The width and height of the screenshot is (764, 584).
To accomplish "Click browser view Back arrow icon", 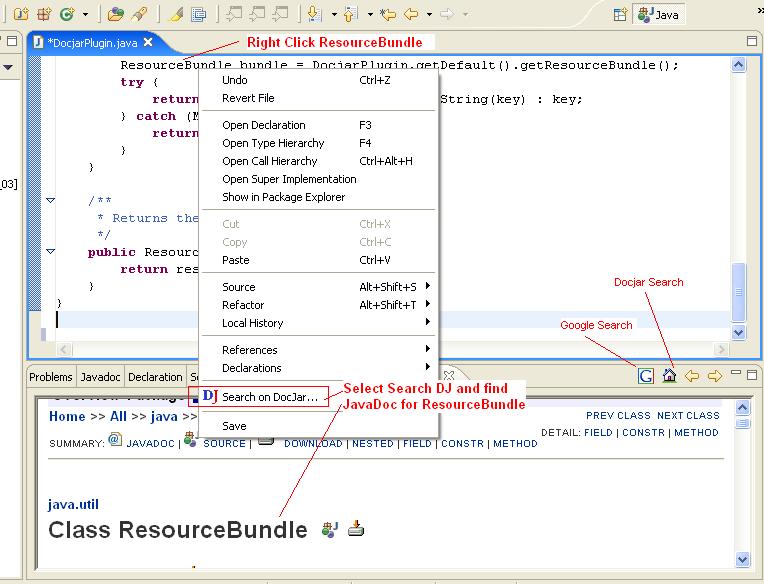I will click(692, 376).
